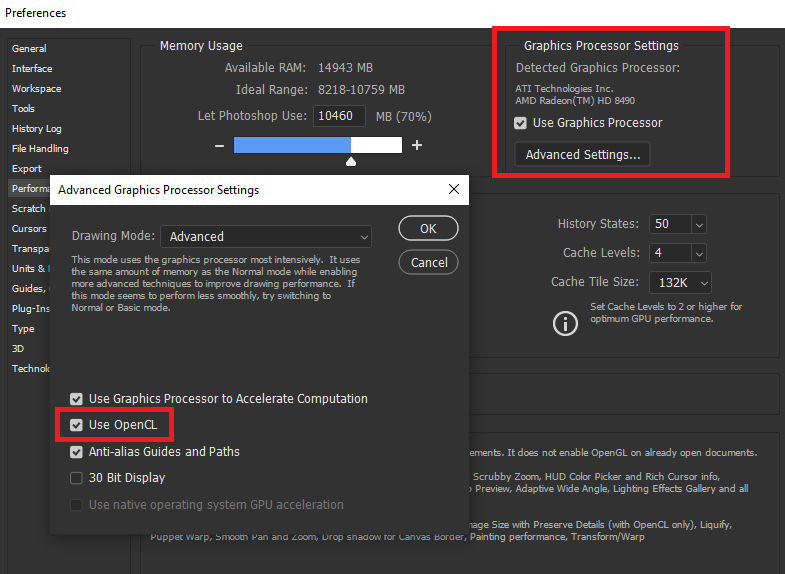Open the History States dropdown arrow
Screen dimensions: 785x574
pos(699,224)
